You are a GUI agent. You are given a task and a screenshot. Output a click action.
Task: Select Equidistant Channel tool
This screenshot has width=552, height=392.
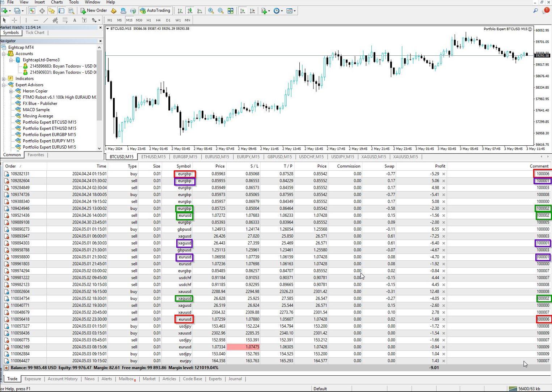coord(55,20)
